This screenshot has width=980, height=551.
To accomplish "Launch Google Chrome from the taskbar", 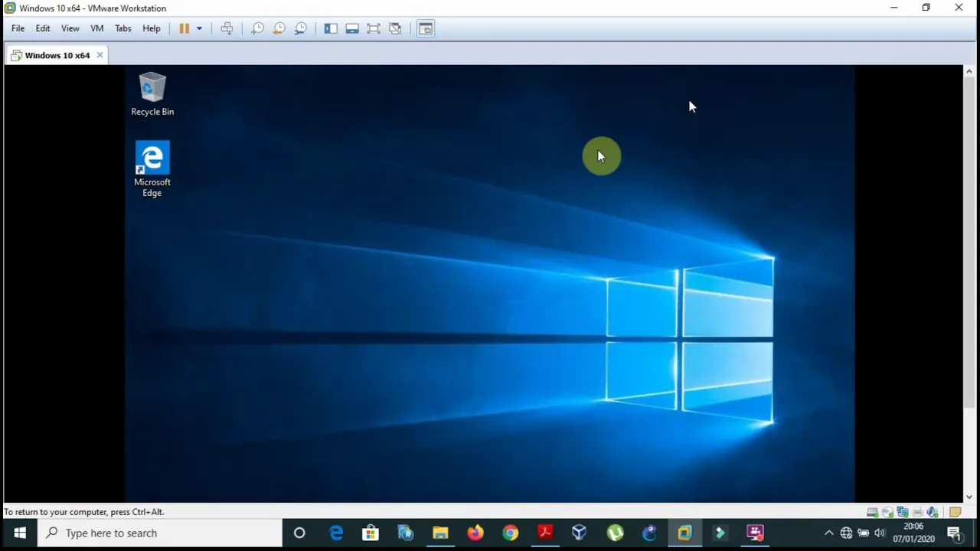I will click(x=510, y=533).
